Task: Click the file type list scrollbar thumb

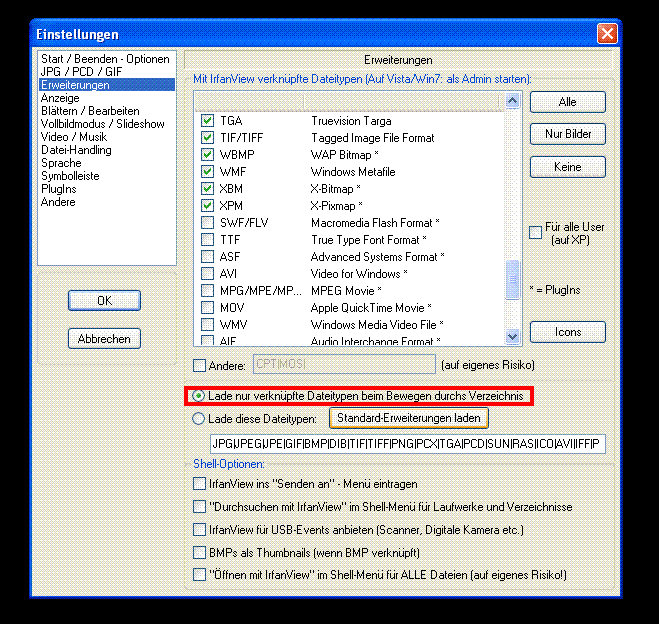Action: (x=512, y=279)
